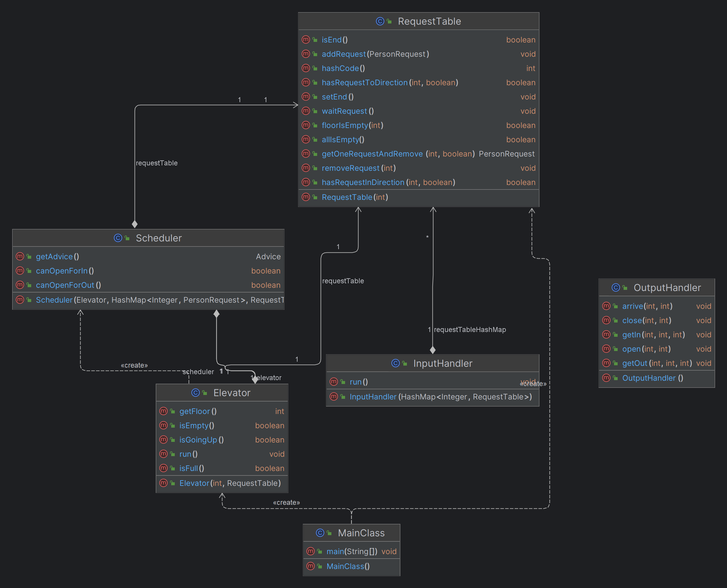Click the method icon next to getFloor()

pos(163,411)
